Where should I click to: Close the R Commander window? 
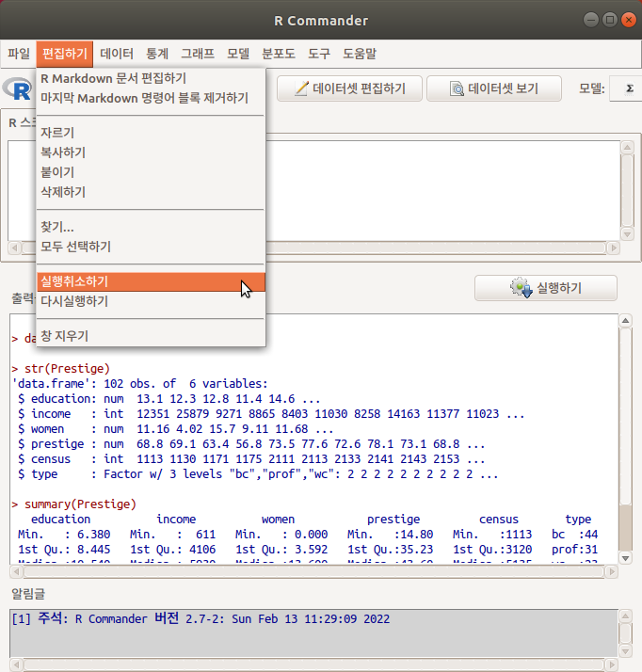click(628, 20)
